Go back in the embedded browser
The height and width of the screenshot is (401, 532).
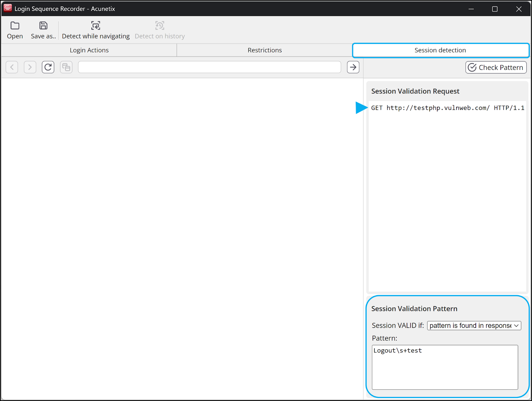coord(12,67)
